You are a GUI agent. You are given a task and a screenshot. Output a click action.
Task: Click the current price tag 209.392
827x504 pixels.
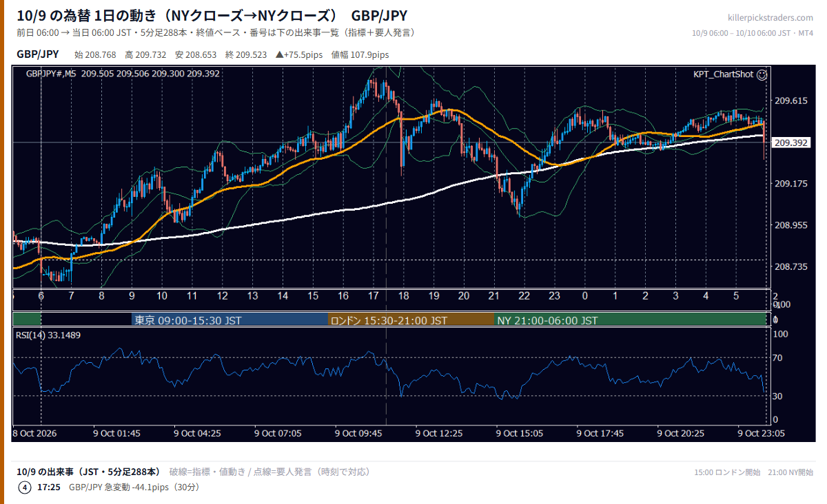pos(791,143)
